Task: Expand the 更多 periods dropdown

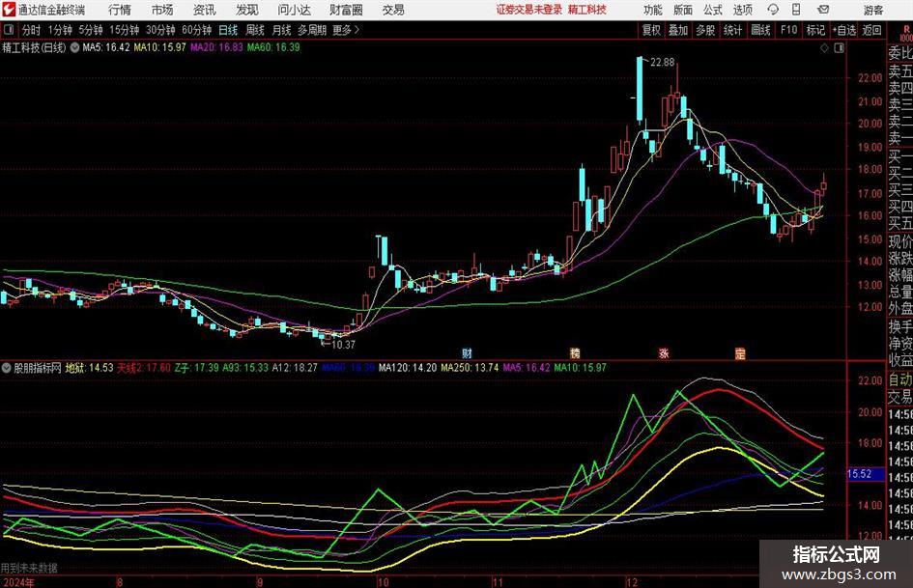Action: click(x=346, y=30)
